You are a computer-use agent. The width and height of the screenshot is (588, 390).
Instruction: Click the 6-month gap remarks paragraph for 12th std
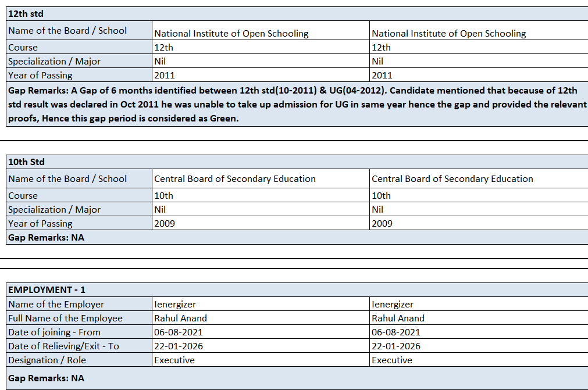click(x=294, y=104)
